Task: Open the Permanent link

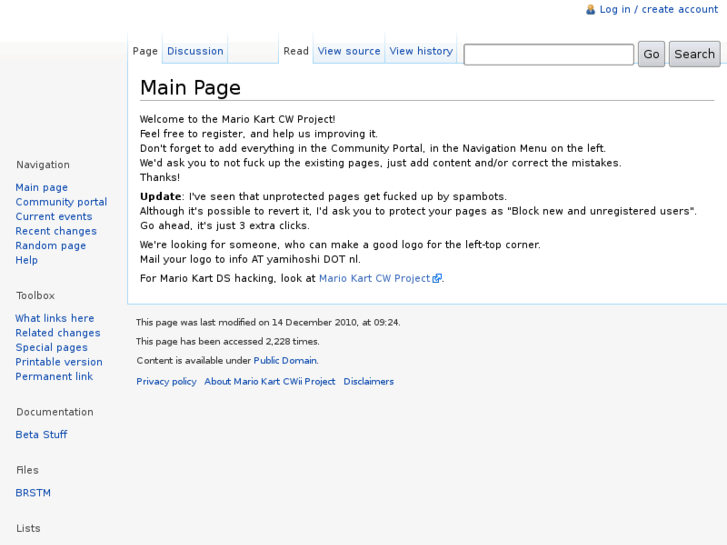Action: (54, 376)
